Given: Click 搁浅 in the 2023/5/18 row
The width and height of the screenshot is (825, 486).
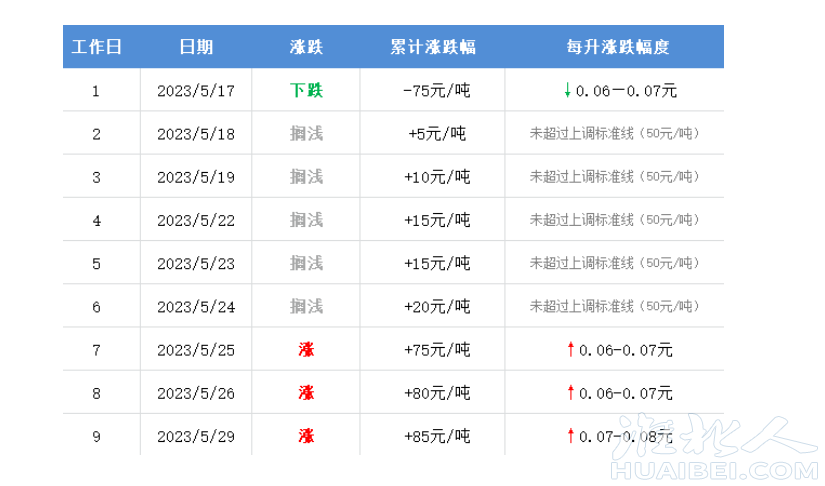Looking at the screenshot, I should tap(306, 134).
